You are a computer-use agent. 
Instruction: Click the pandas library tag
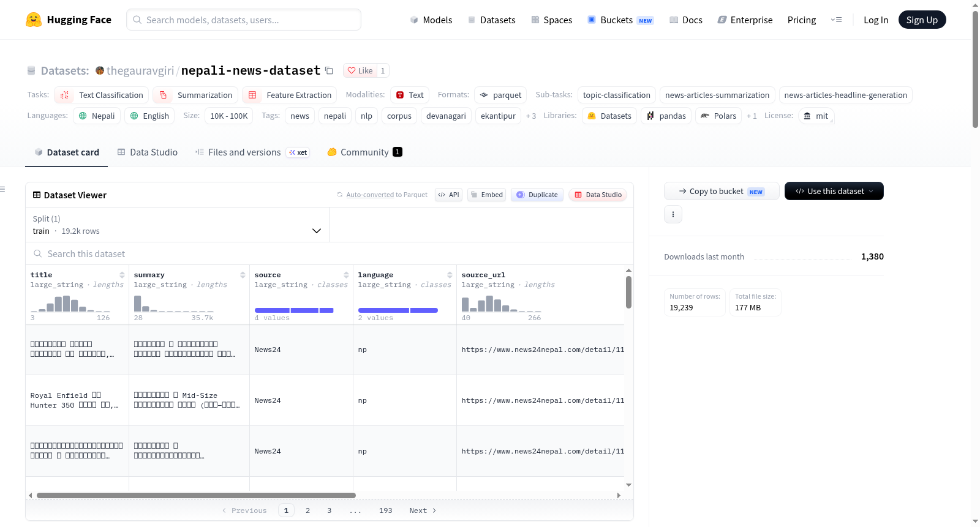click(666, 116)
